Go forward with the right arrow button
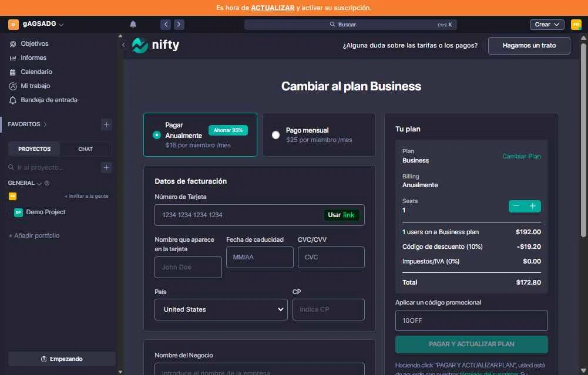The image size is (588, 375). (x=179, y=24)
